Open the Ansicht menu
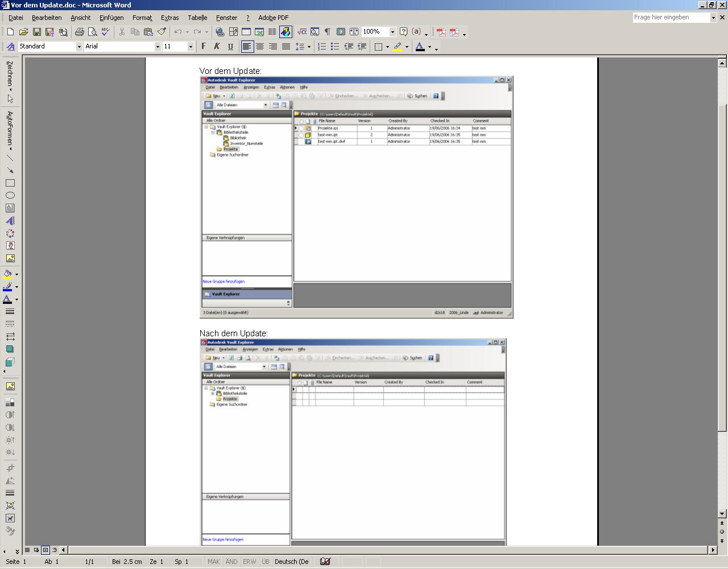The image size is (728, 569). (81, 18)
